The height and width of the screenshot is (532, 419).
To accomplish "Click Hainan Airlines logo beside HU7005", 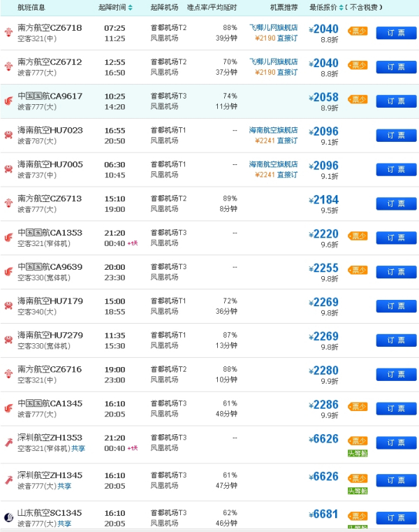I will tap(8, 169).
